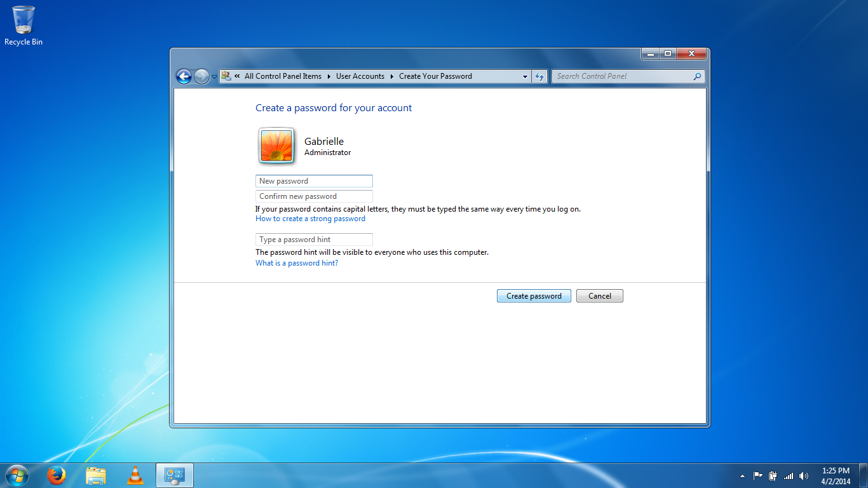Launch Firefox from the taskbar
The image size is (868, 488).
57,475
